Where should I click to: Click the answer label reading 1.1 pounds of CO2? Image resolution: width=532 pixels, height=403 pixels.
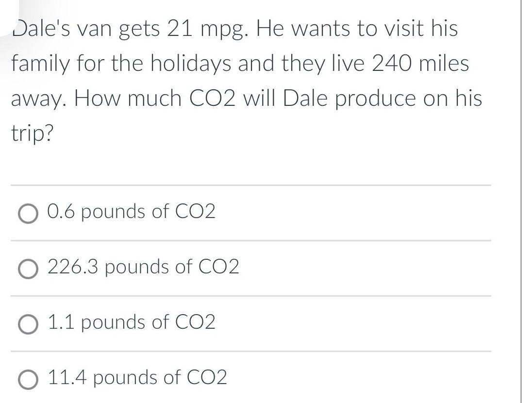131,321
